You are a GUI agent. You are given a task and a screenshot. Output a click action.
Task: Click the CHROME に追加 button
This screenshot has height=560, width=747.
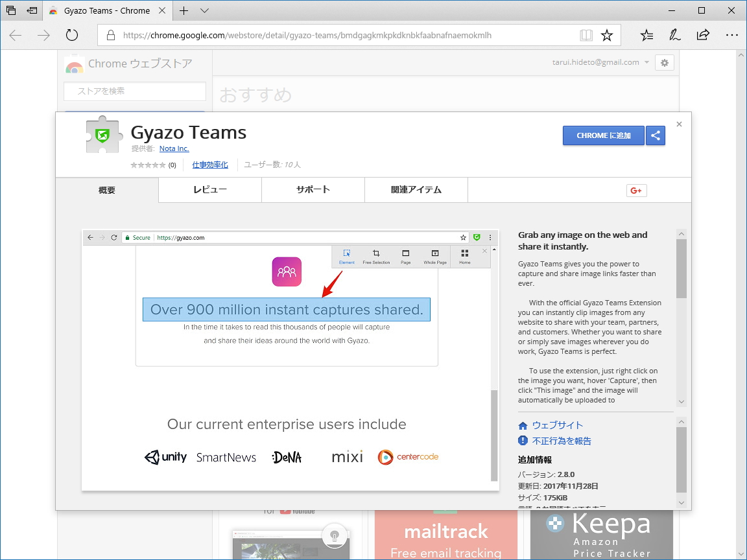pos(604,135)
